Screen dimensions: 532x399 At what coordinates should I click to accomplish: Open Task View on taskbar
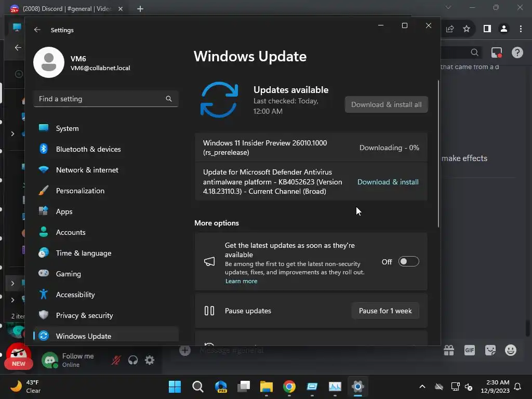[x=244, y=387]
